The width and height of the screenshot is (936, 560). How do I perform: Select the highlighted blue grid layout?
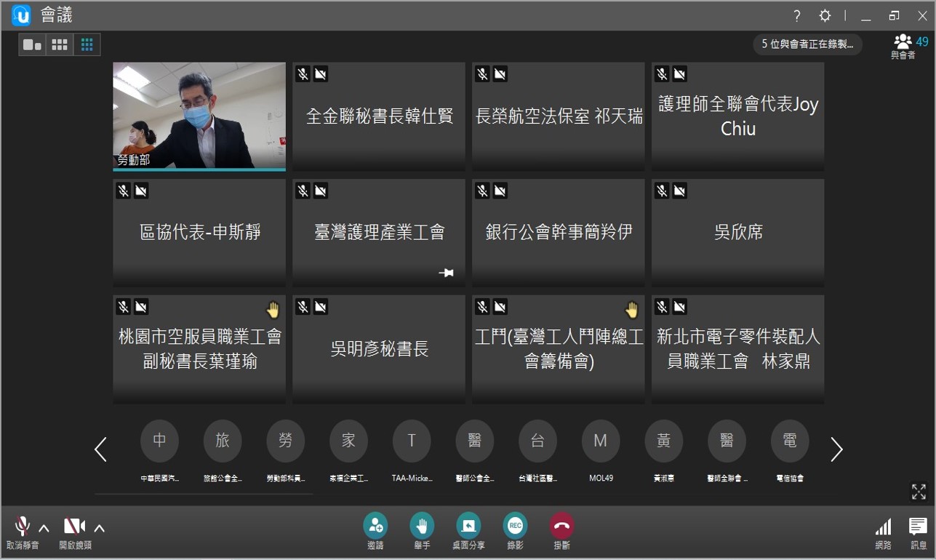87,45
